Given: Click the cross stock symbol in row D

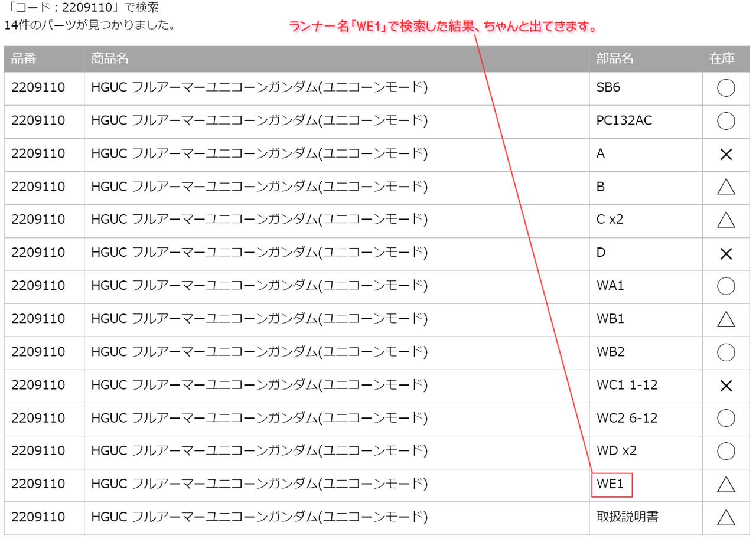Looking at the screenshot, I should [726, 253].
